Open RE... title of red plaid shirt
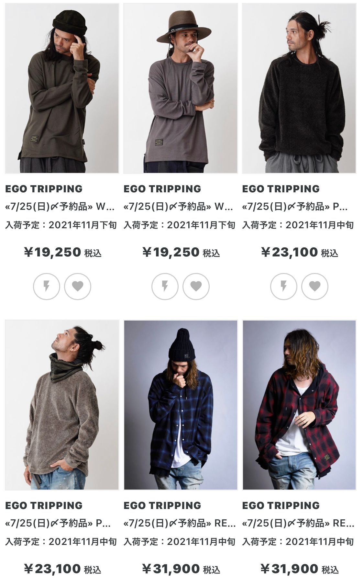Image resolution: width=364 pixels, height=588 pixels. 298,523
